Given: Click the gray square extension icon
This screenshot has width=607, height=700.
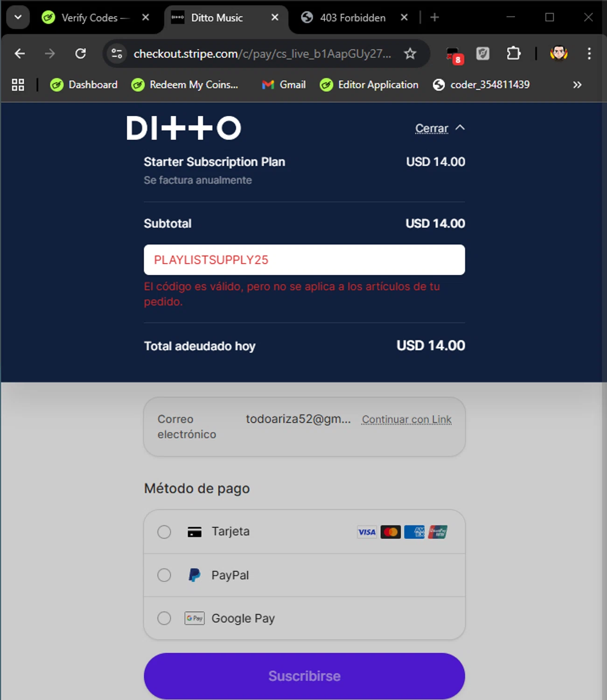Looking at the screenshot, I should point(483,54).
